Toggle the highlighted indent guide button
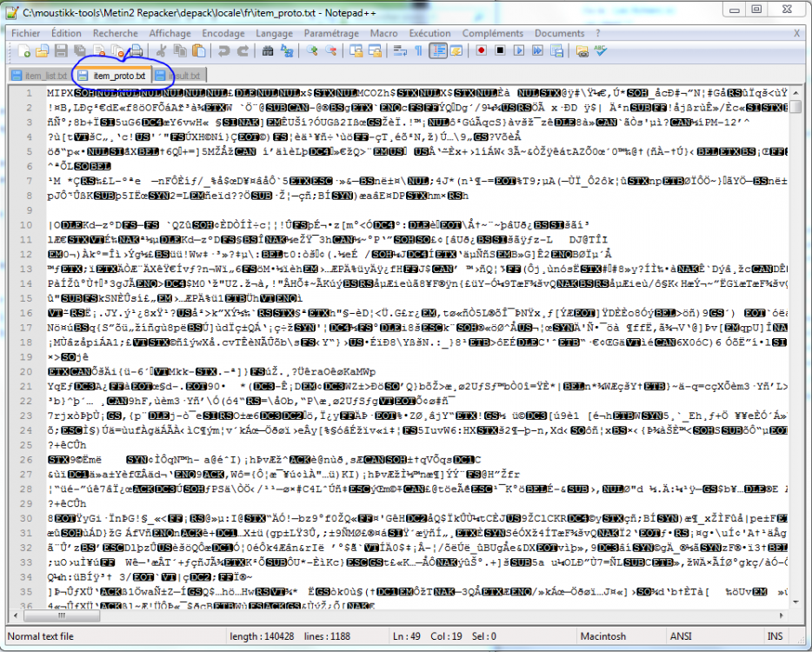The width and height of the screenshot is (812, 652). pyautogui.click(x=438, y=50)
